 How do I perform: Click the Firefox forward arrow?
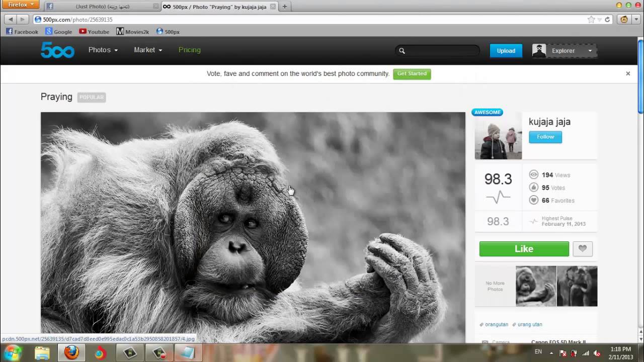[x=23, y=19]
